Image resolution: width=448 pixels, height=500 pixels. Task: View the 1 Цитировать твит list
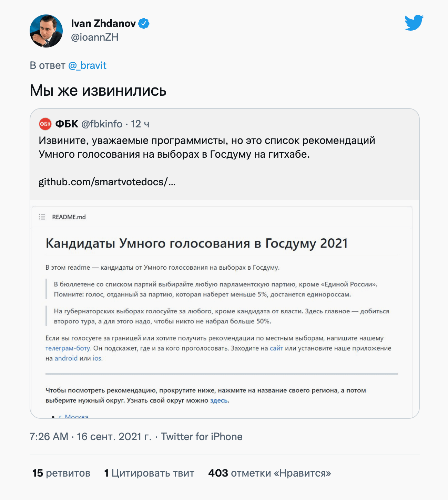[149, 473]
